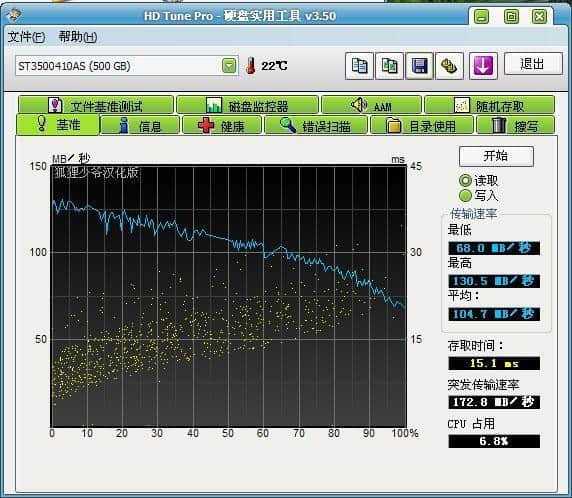The image size is (572, 498).
Task: Click the thermometer temperature icon
Action: point(251,66)
